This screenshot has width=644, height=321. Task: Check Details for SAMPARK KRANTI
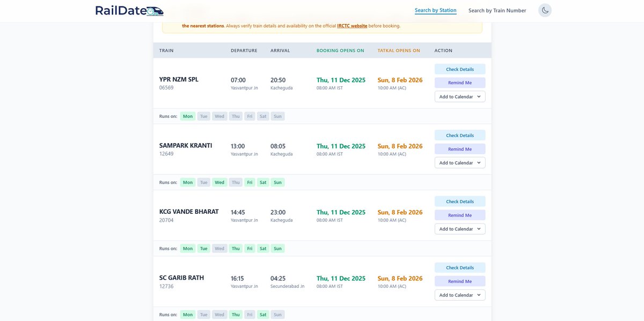click(x=460, y=135)
